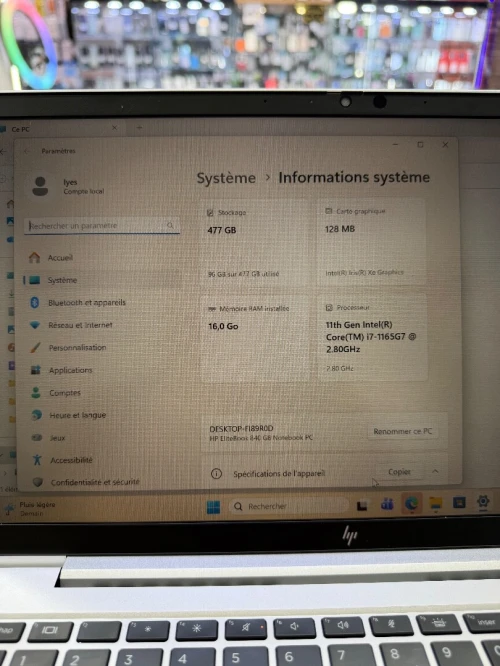This screenshot has width=500, height=666.
Task: Click the lyes account avatar
Action: pyautogui.click(x=40, y=186)
